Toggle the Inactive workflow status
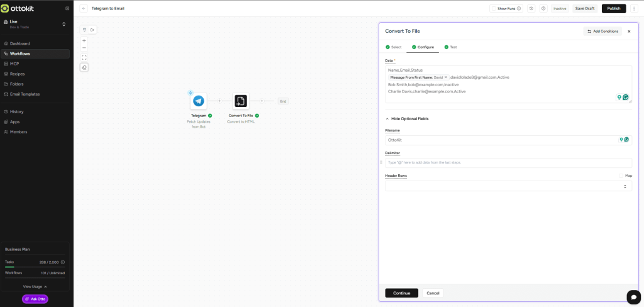The width and height of the screenshot is (644, 307). (x=559, y=9)
